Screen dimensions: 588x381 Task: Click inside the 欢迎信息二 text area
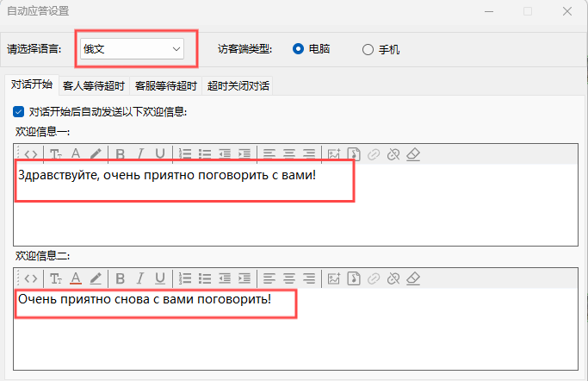[x=293, y=336]
